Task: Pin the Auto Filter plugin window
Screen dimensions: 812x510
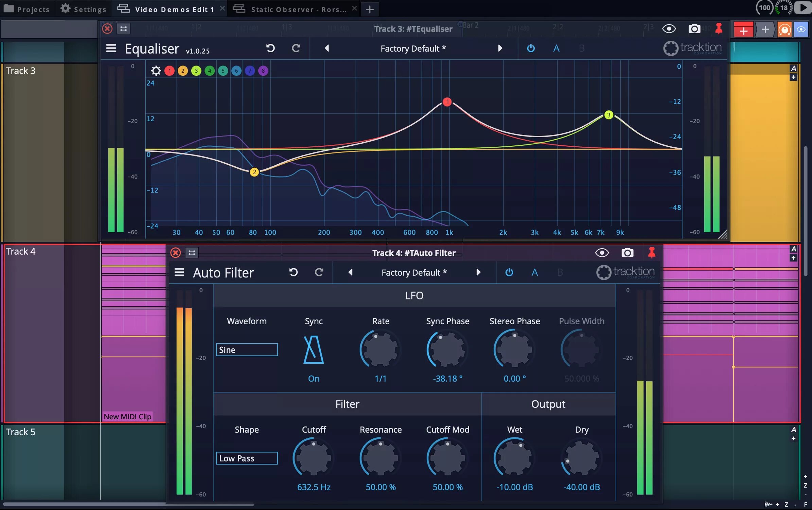Action: click(651, 253)
